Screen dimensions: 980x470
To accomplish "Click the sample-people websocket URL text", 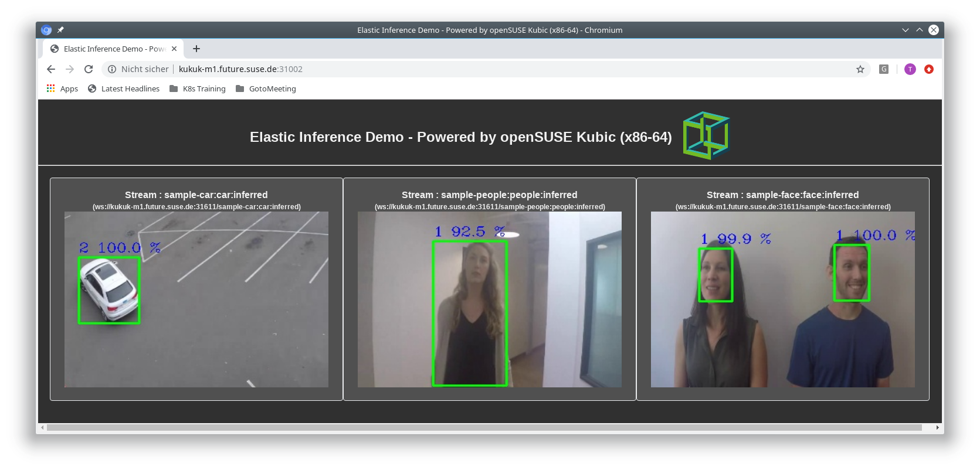I will coord(490,207).
